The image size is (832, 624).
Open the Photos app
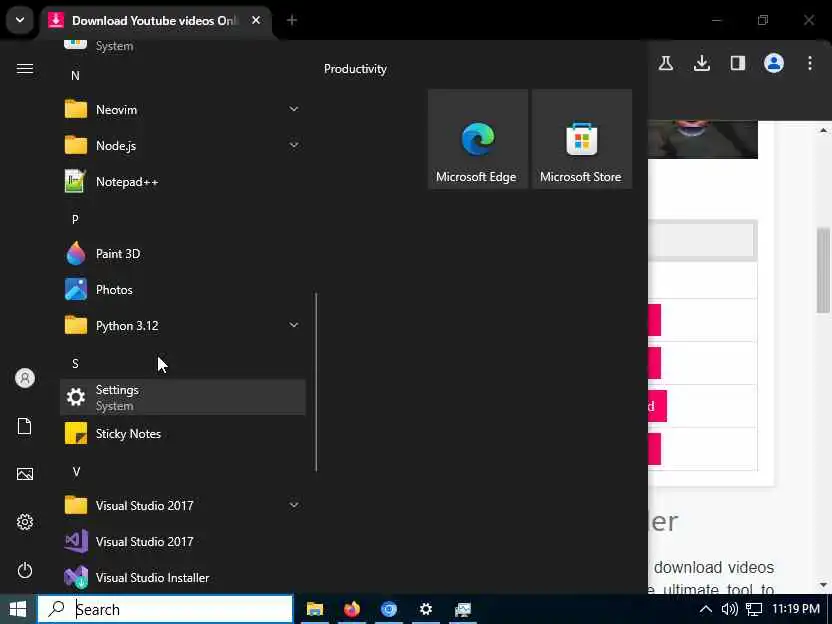(183, 290)
